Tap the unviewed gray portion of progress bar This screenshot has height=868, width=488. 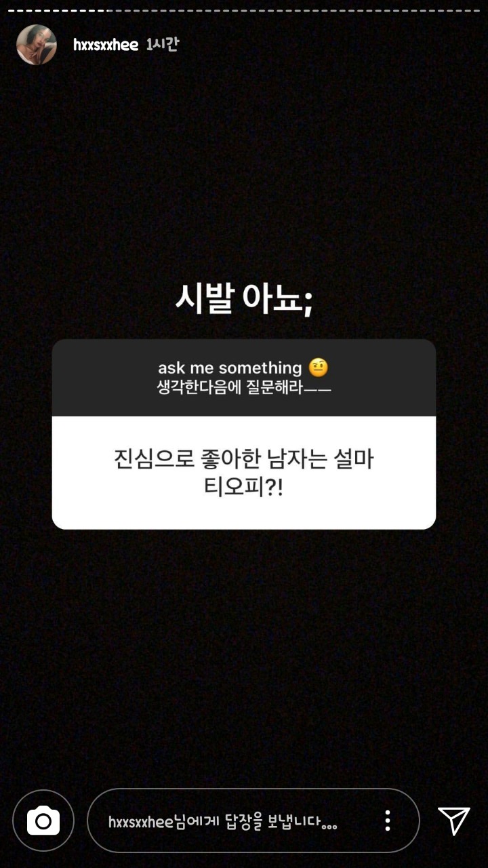tap(296, 11)
